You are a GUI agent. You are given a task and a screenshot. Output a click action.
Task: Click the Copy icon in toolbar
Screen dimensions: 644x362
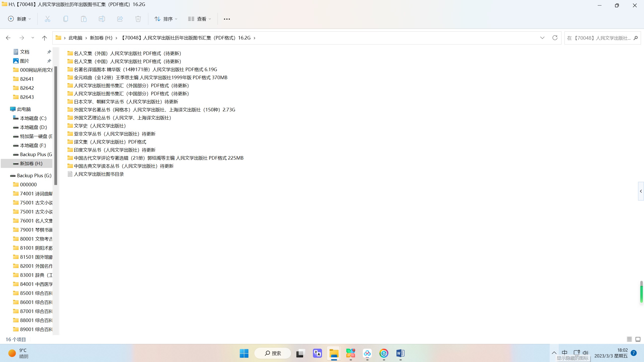(65, 19)
